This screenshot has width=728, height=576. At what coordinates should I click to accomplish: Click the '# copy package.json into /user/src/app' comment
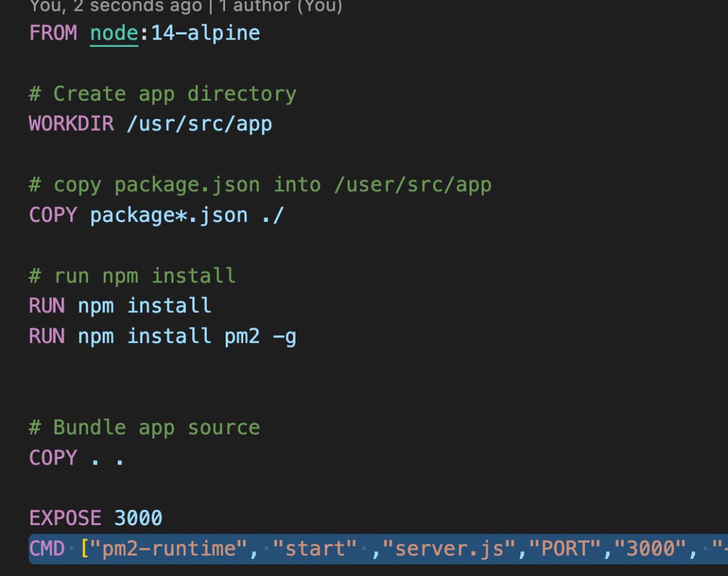(260, 185)
